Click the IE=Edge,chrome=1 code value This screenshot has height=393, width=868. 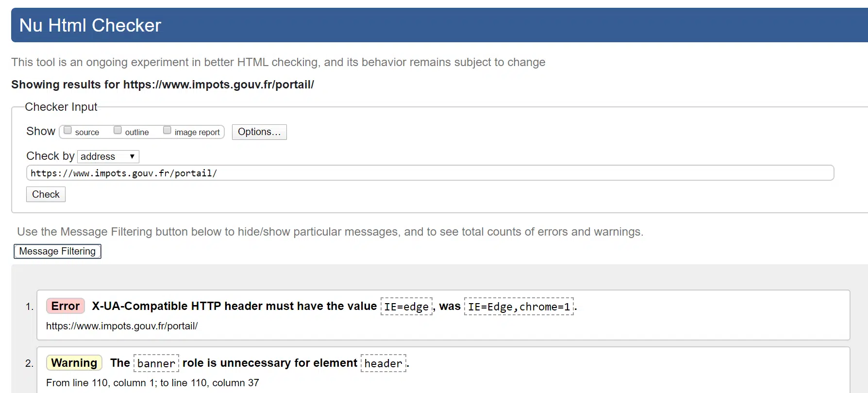(518, 307)
